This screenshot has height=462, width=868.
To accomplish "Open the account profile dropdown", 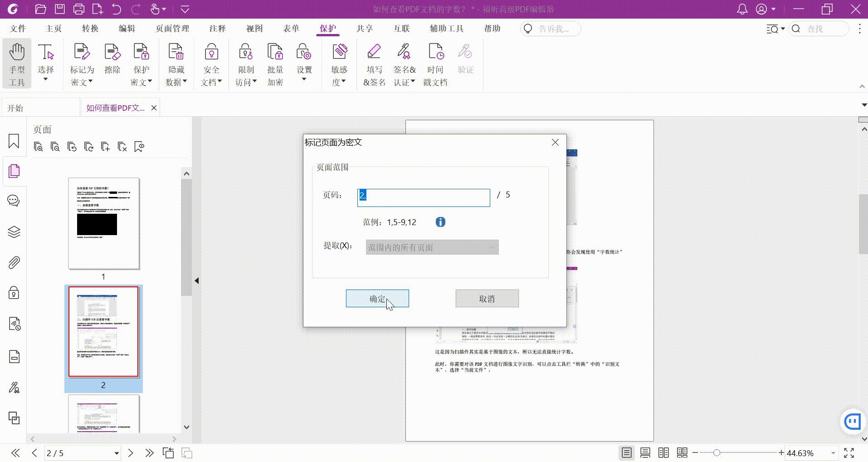I will pos(765,9).
